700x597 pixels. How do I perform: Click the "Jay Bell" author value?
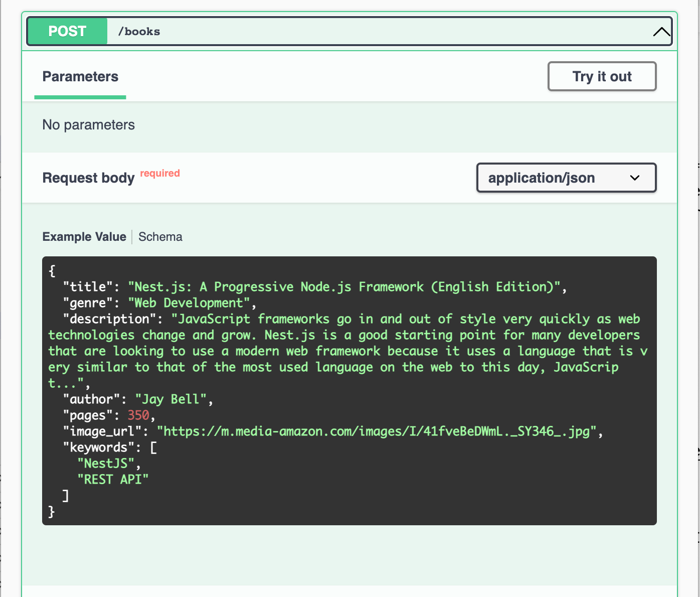point(170,399)
